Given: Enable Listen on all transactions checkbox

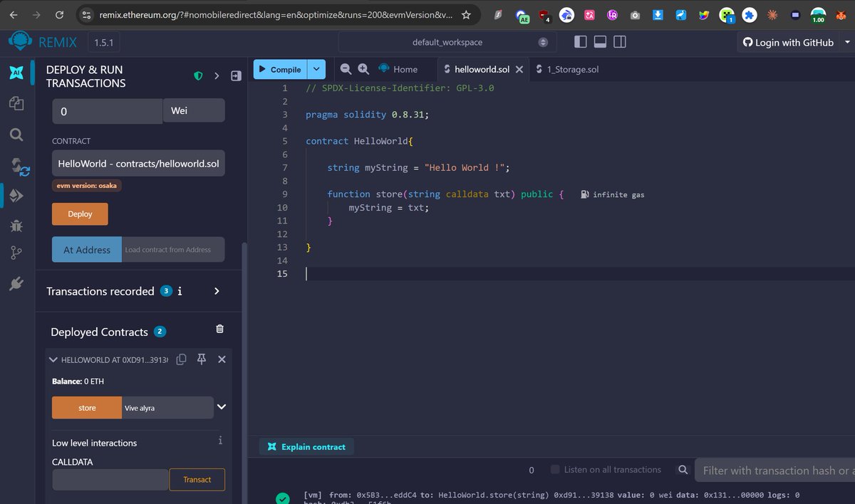Looking at the screenshot, I should (555, 469).
